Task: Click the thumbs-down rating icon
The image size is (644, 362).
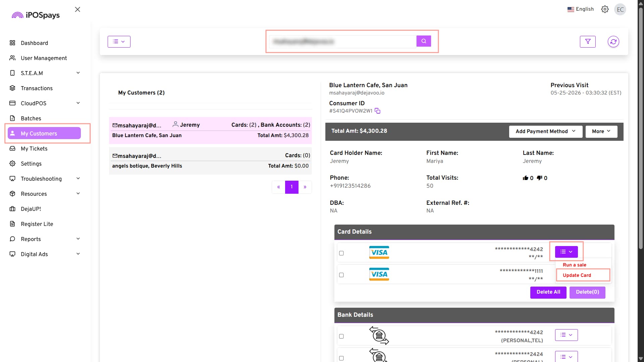Action: click(x=539, y=178)
